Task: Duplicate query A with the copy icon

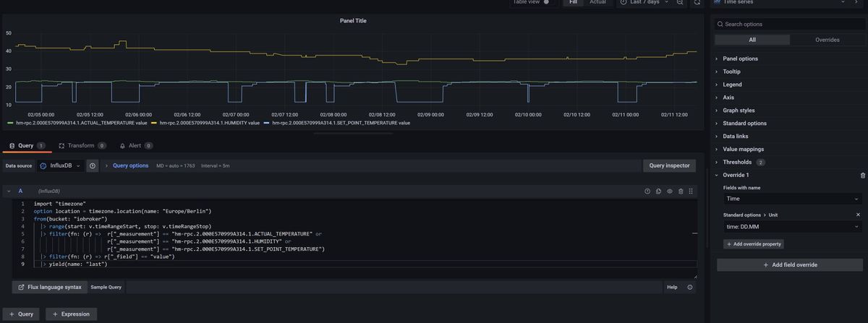Action: 658,191
